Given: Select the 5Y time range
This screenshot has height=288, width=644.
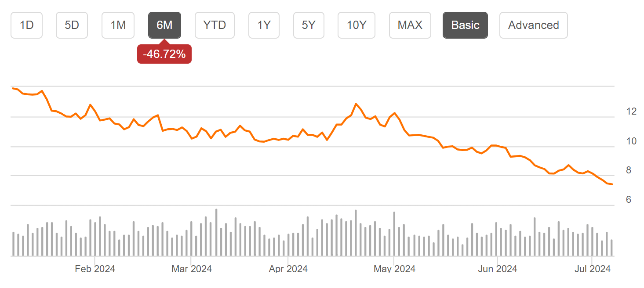Looking at the screenshot, I should coord(309,25).
